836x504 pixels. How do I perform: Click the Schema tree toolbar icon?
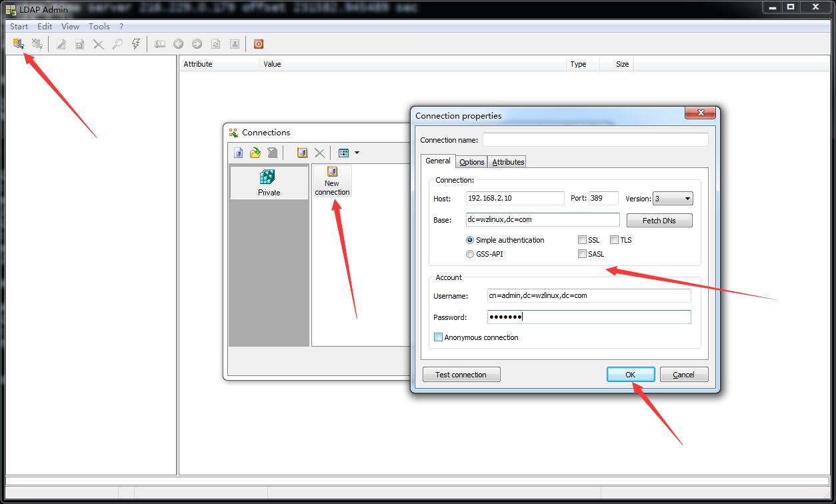pos(235,44)
